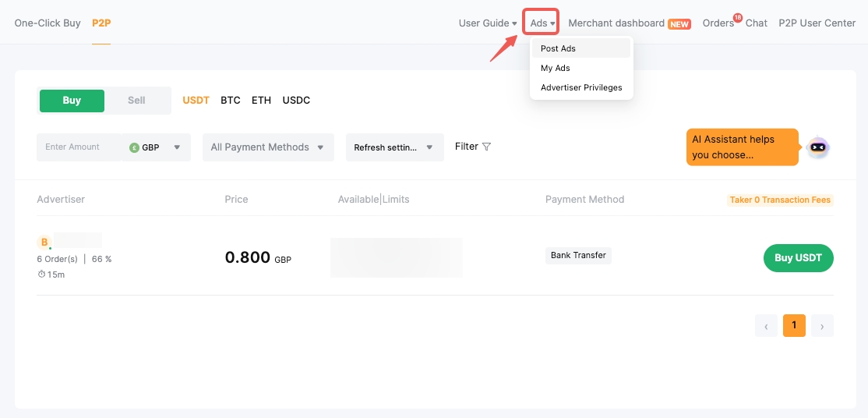Click the 15m timer clock icon
The image size is (868, 418).
click(41, 275)
